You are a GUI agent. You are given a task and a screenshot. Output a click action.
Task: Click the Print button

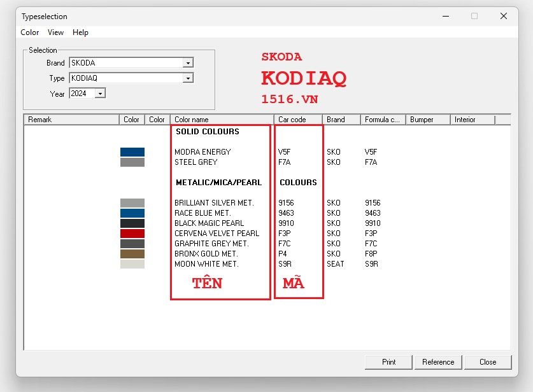388,362
